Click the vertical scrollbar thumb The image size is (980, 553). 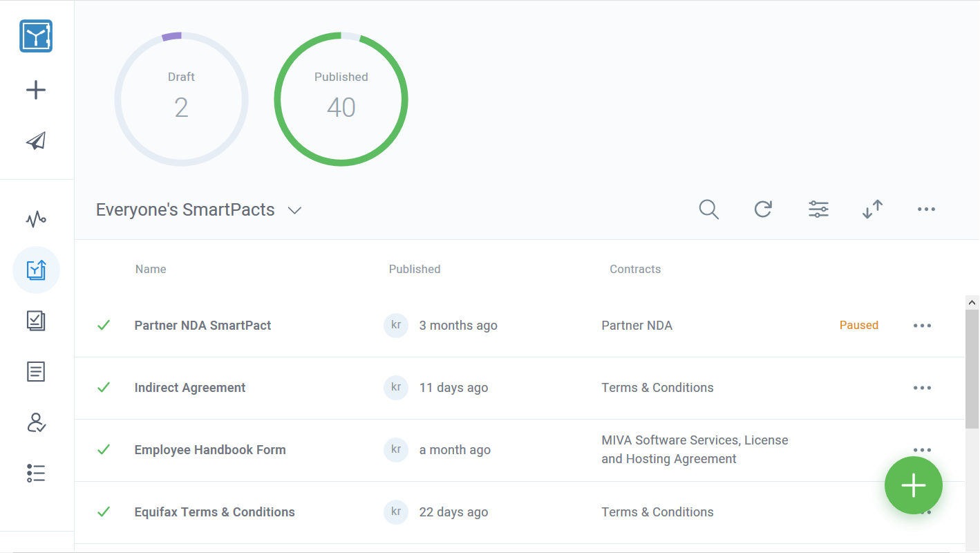(972, 369)
